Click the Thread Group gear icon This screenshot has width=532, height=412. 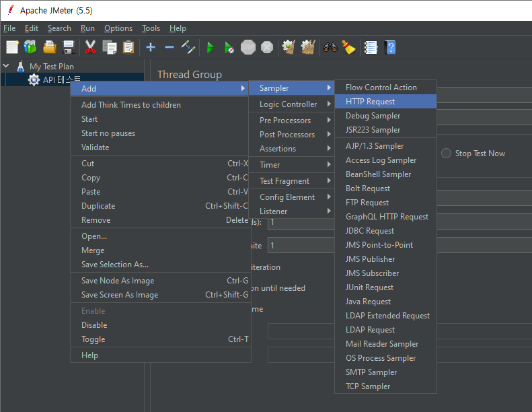(34, 80)
